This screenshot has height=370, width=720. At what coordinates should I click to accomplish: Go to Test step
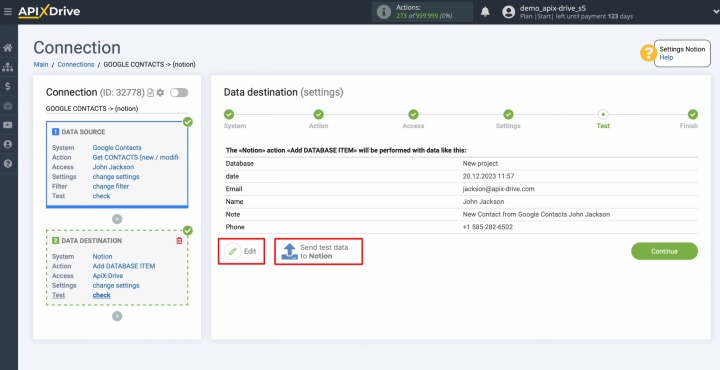pos(603,114)
